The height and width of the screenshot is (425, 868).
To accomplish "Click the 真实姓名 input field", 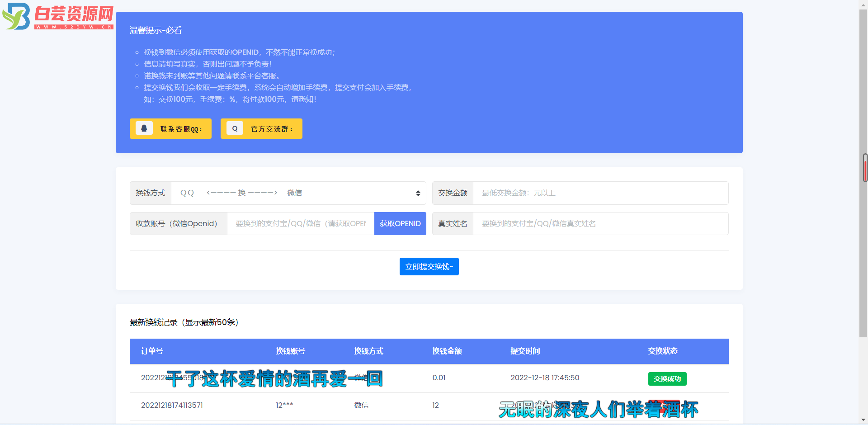I will [x=600, y=224].
